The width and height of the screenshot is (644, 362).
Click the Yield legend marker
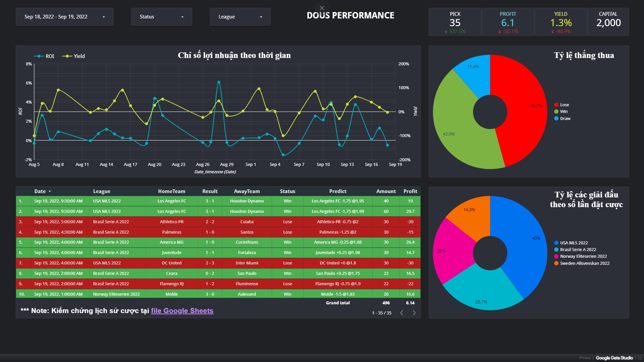pyautogui.click(x=67, y=56)
